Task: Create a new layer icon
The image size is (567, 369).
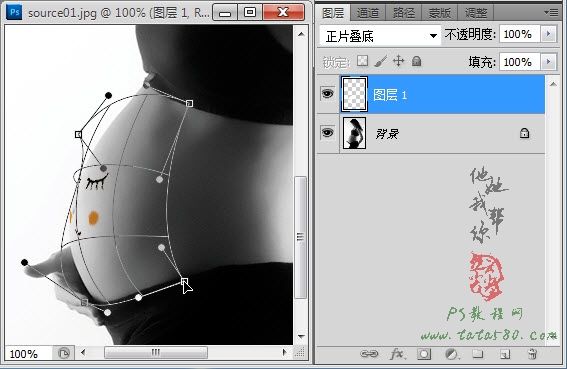Action: coord(505,354)
